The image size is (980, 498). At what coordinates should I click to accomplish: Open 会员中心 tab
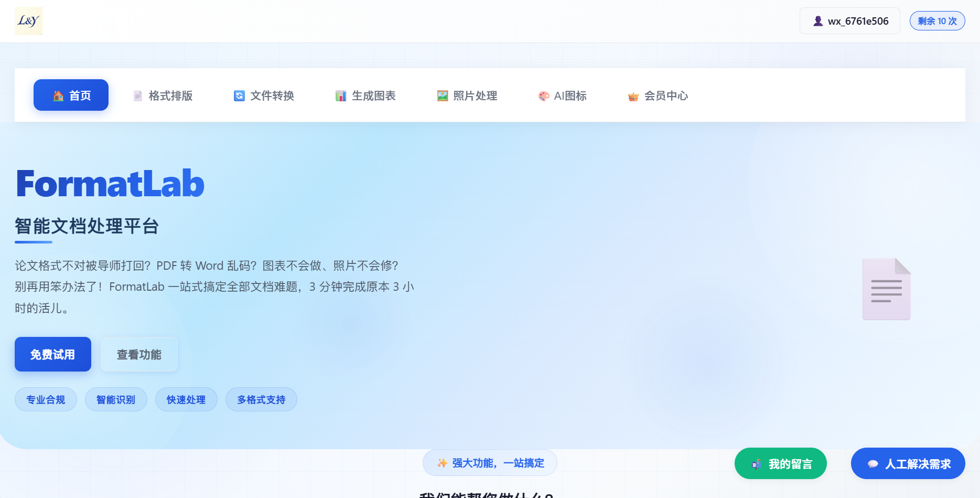[x=659, y=96]
